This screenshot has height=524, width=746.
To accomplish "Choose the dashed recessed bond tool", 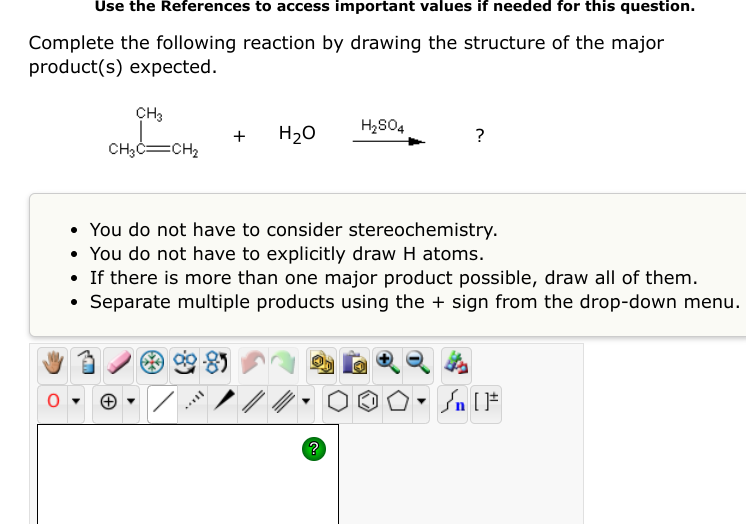I will 193,402.
